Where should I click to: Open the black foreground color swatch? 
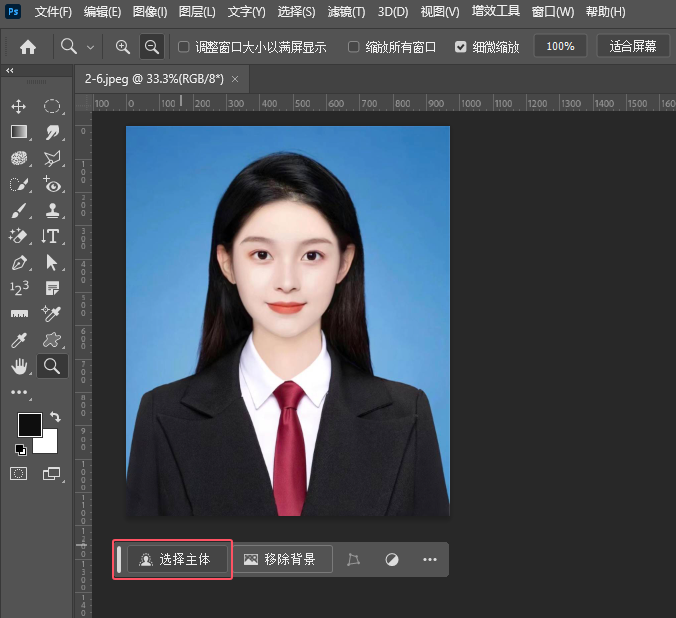coord(29,424)
